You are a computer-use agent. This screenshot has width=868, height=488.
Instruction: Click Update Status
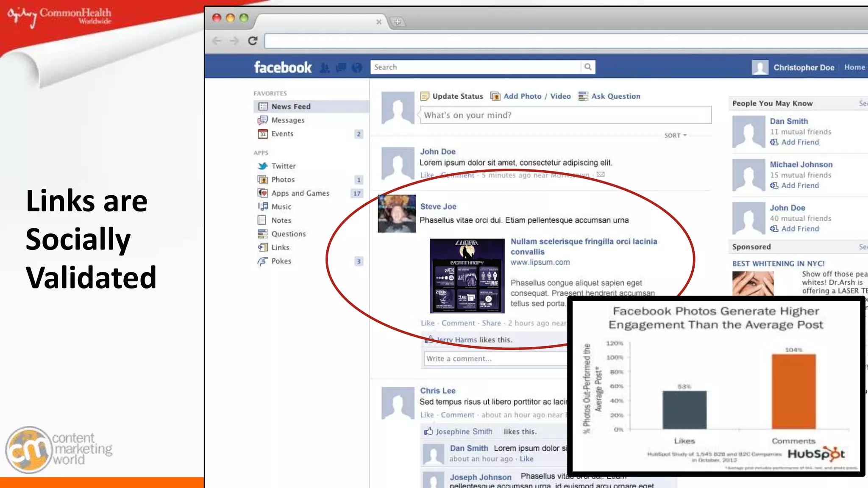point(452,96)
